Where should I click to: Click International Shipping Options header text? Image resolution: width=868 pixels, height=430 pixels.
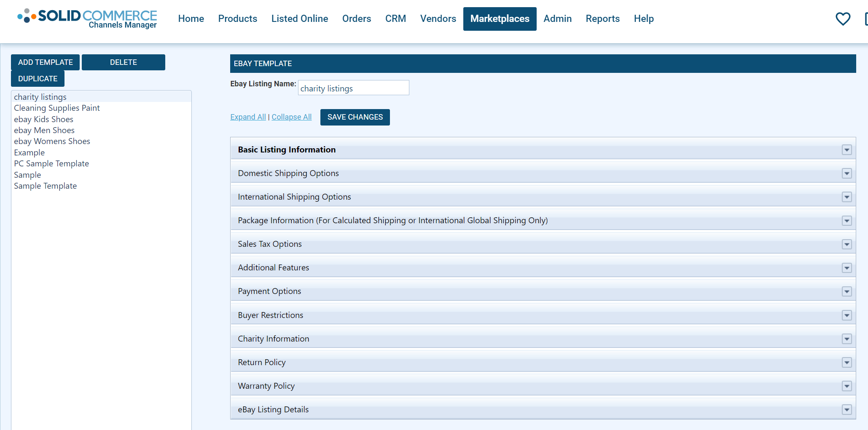pos(294,197)
